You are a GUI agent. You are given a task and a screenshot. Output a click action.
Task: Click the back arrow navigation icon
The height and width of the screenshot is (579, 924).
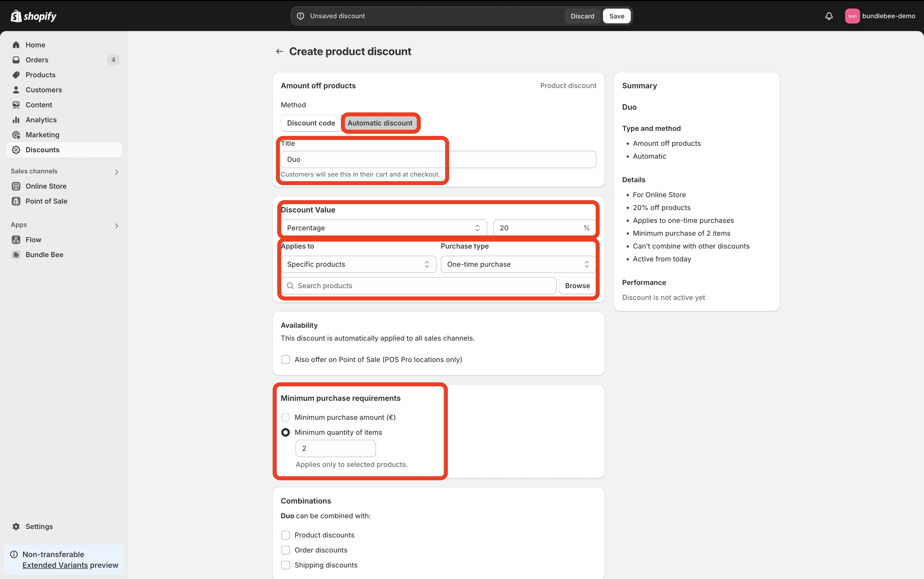pos(279,51)
